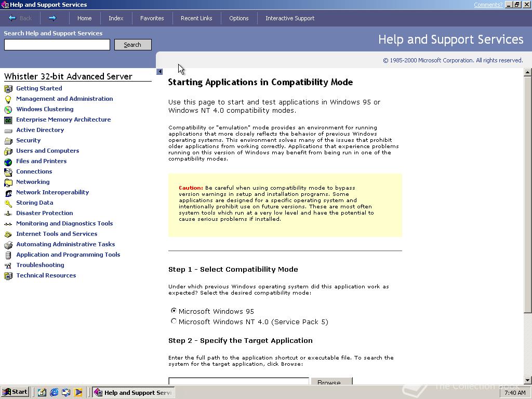This screenshot has width=532, height=399.
Task: Open the Disaster Protection link
Action: point(45,213)
